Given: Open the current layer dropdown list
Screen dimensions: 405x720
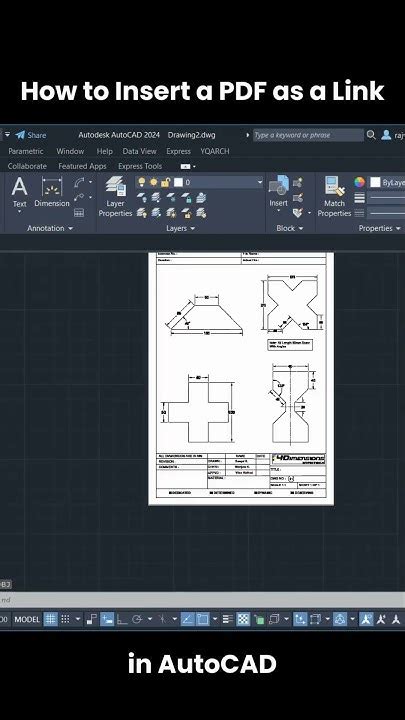Looking at the screenshot, I should (260, 182).
